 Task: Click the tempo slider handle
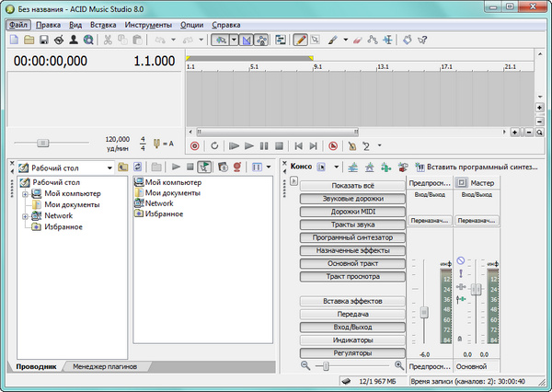coord(41,143)
